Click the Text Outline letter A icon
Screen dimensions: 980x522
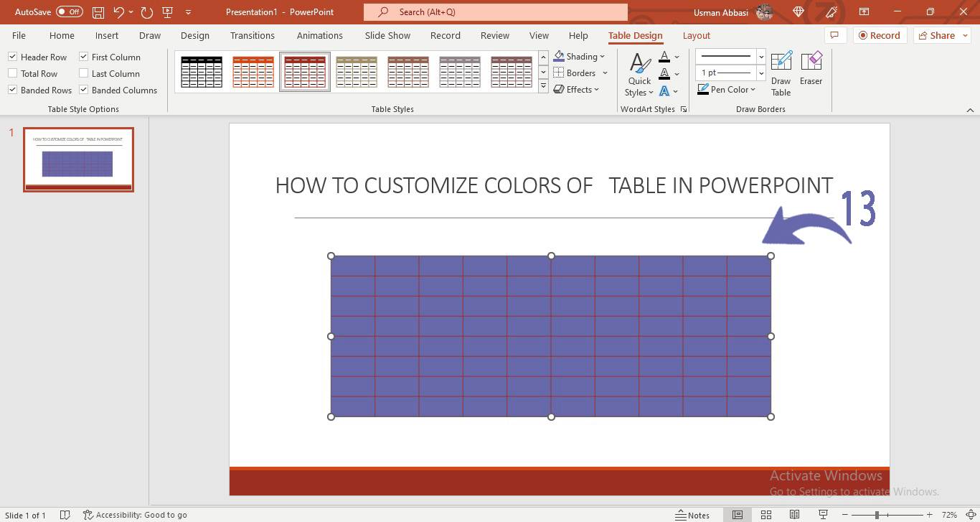click(664, 74)
